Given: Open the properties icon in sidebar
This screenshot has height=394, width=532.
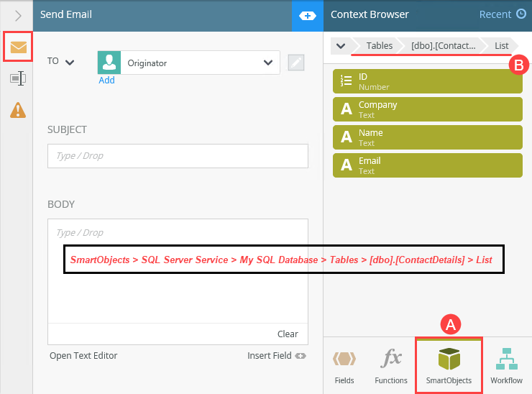Looking at the screenshot, I should tap(18, 79).
